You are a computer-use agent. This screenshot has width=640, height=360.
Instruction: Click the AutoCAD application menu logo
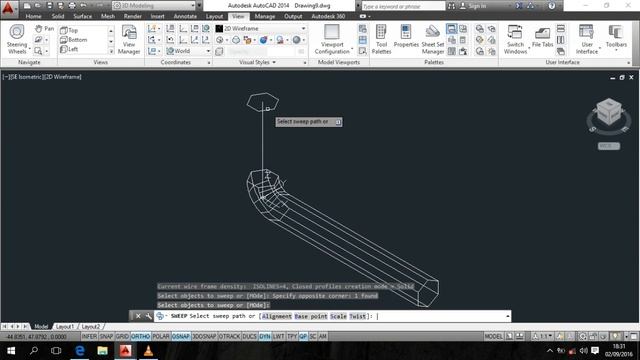[8, 8]
